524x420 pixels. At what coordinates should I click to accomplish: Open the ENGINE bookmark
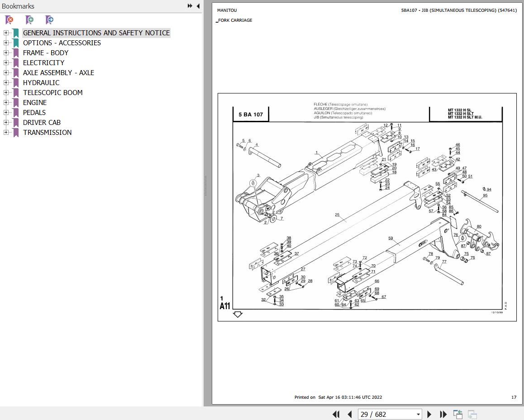pyautogui.click(x=35, y=103)
